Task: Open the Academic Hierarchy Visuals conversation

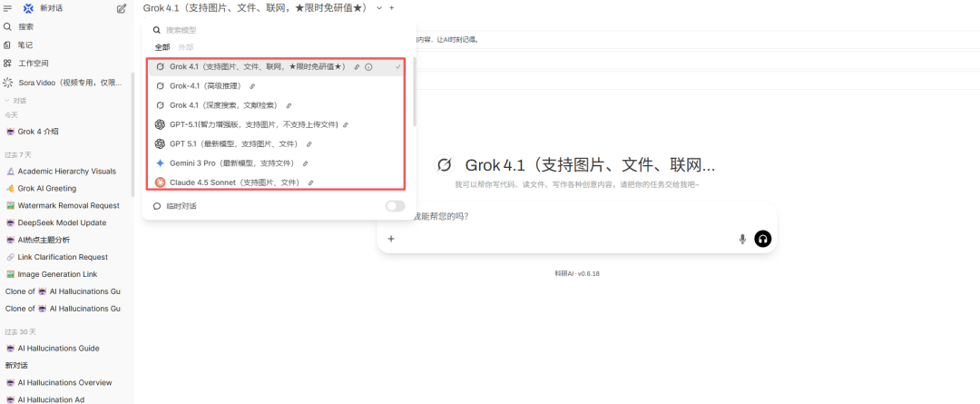Action: (63, 172)
